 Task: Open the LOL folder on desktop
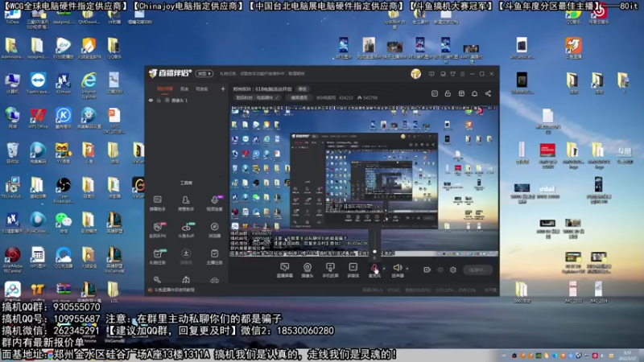pos(114,292)
